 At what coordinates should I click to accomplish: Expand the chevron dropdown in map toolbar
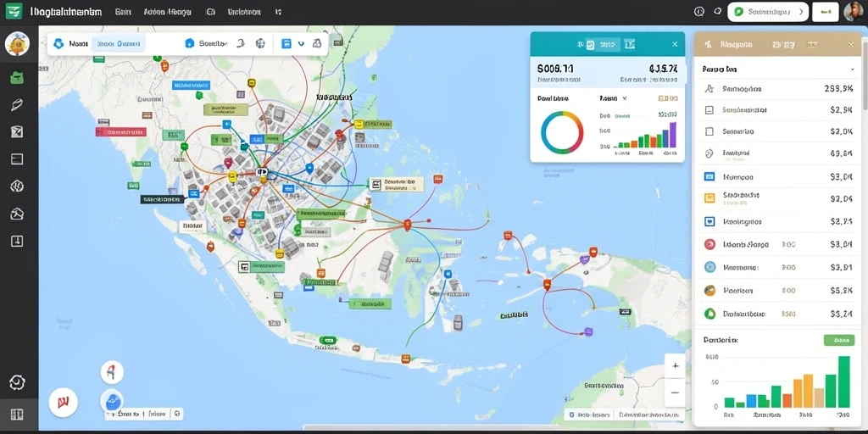coord(301,43)
